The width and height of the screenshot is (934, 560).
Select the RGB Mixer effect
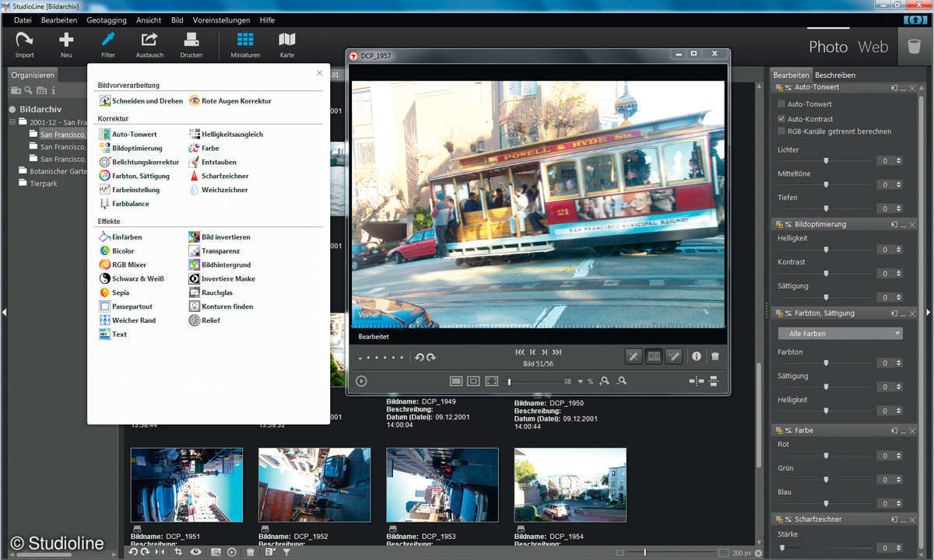coord(123,265)
